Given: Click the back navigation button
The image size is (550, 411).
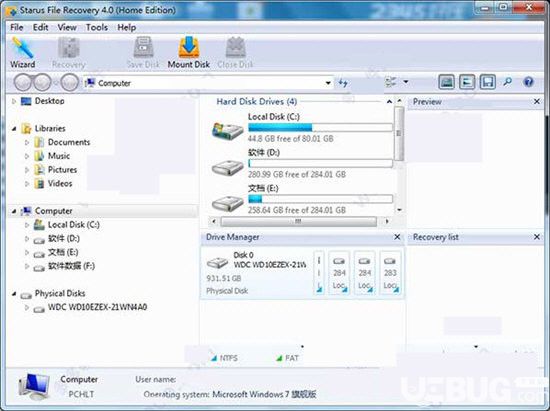Looking at the screenshot, I should [22, 83].
